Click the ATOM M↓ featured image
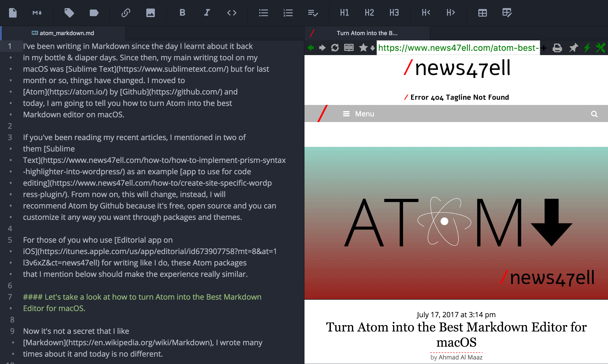Viewport: 608px width, 364px height. coord(456,223)
